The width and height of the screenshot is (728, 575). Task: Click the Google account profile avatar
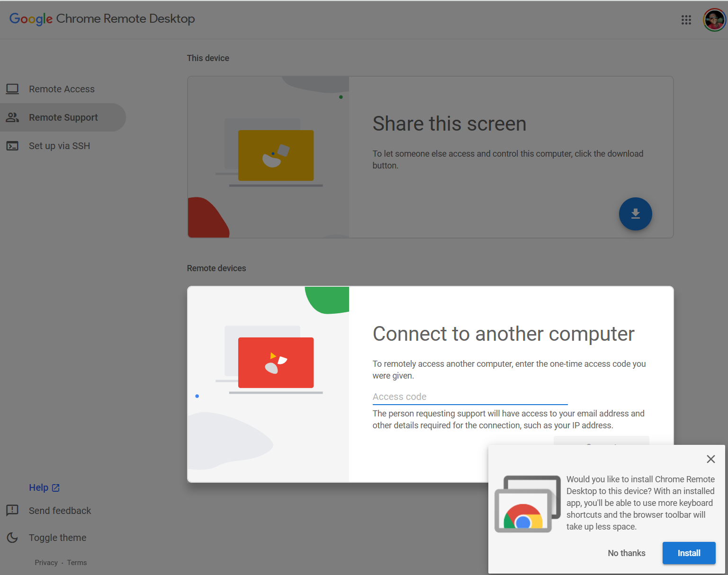coord(714,20)
